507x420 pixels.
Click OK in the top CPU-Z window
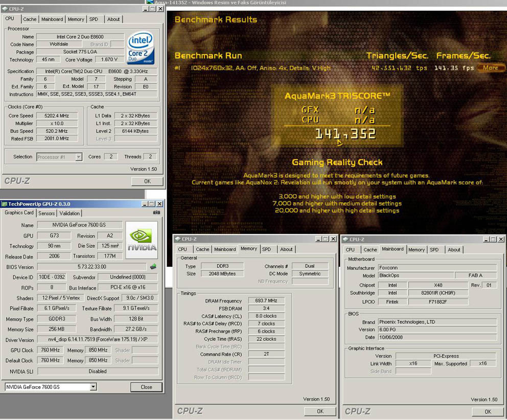click(147, 181)
